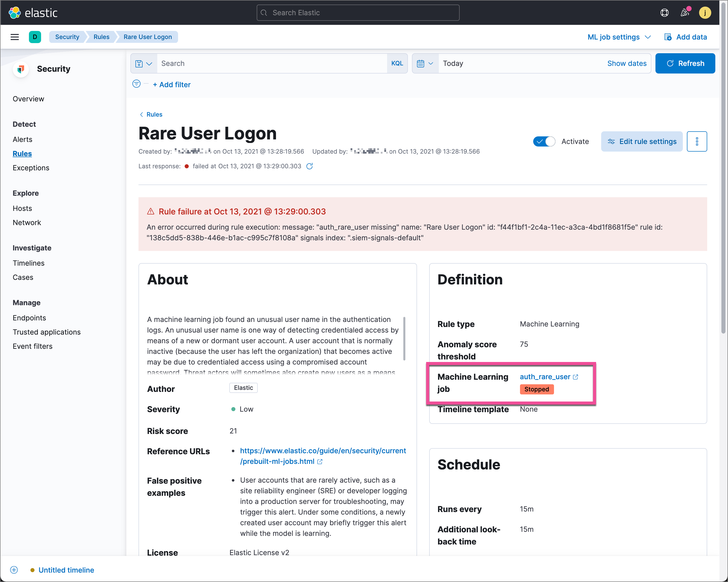Click the Refresh button
The image size is (728, 582).
click(x=685, y=63)
